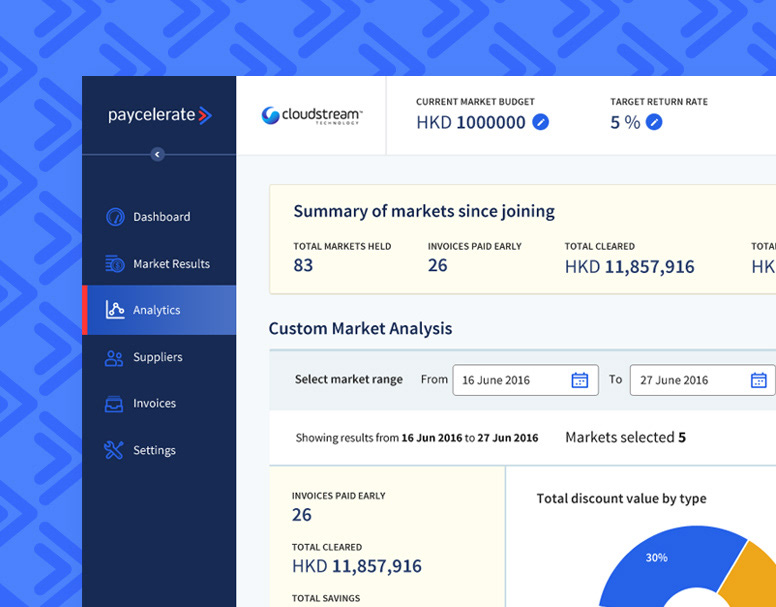Go to the Suppliers page

point(159,357)
